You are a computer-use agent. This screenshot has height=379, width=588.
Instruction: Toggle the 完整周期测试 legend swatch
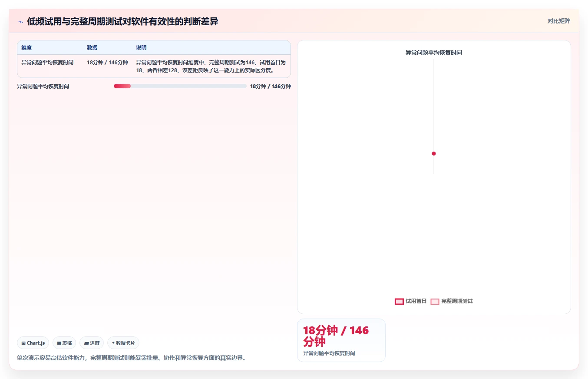435,302
